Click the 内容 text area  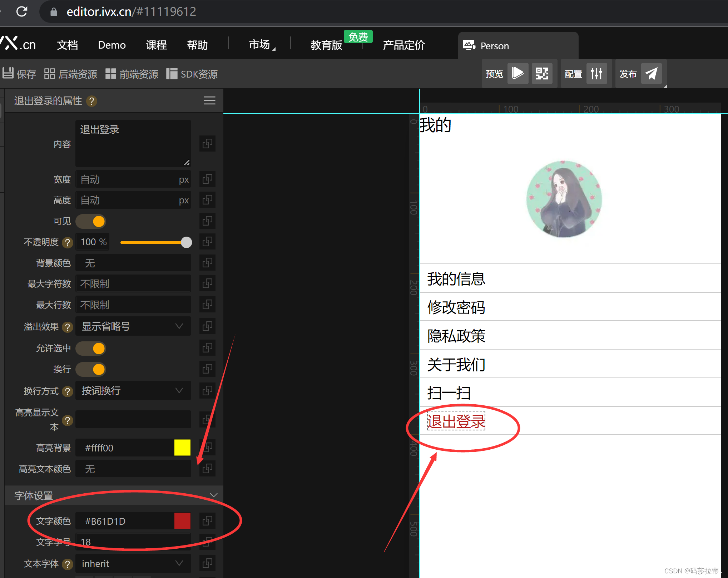133,143
